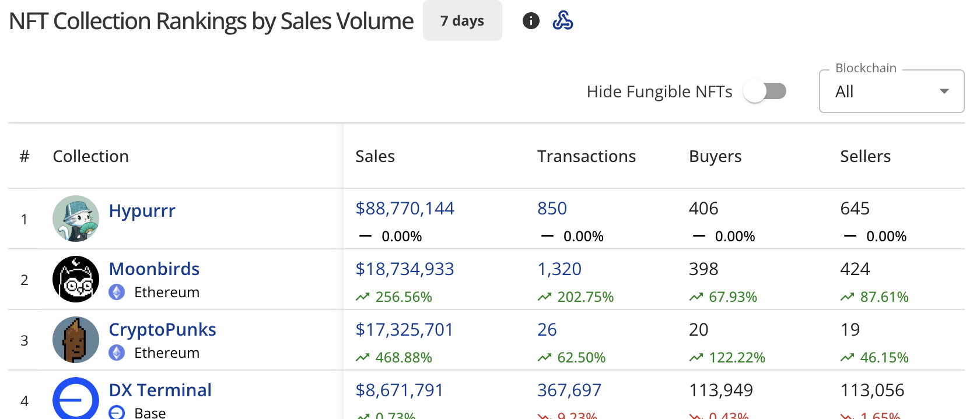The width and height of the screenshot is (980, 419).
Task: Click the info icon beside the title
Action: point(531,21)
